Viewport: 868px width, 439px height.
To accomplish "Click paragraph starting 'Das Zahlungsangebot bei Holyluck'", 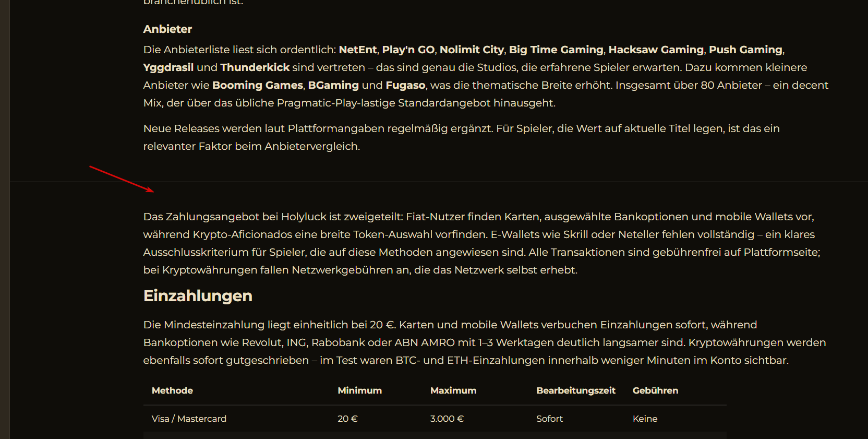I will point(482,243).
